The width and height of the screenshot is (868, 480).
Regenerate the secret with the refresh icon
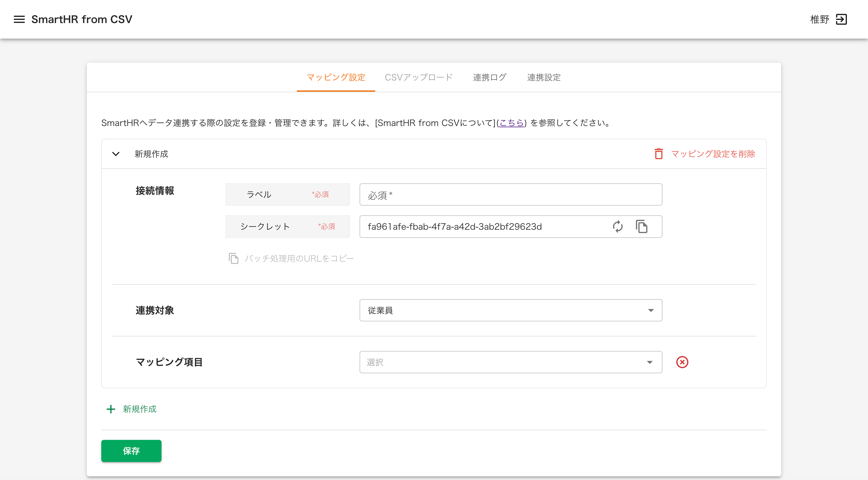pos(618,226)
